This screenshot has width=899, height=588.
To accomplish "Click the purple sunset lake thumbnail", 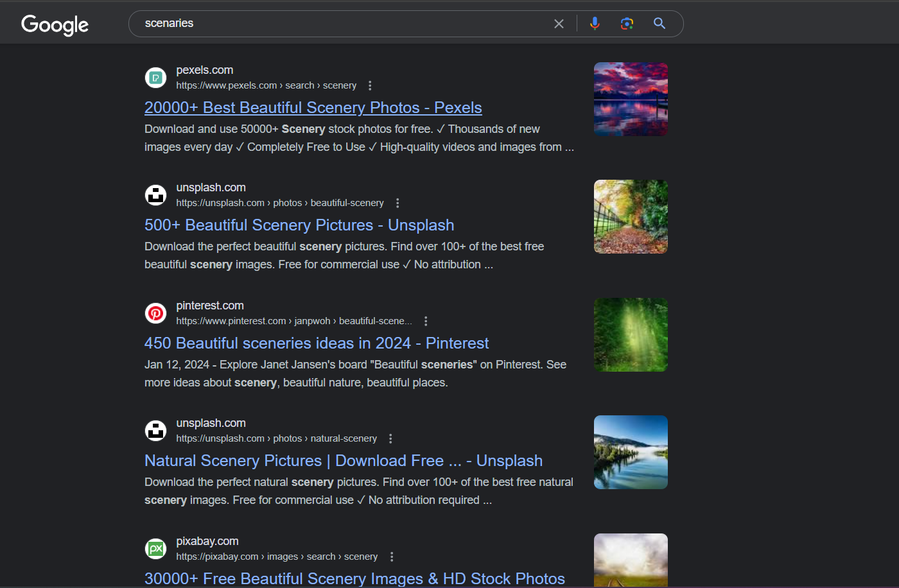I will 630,99.
